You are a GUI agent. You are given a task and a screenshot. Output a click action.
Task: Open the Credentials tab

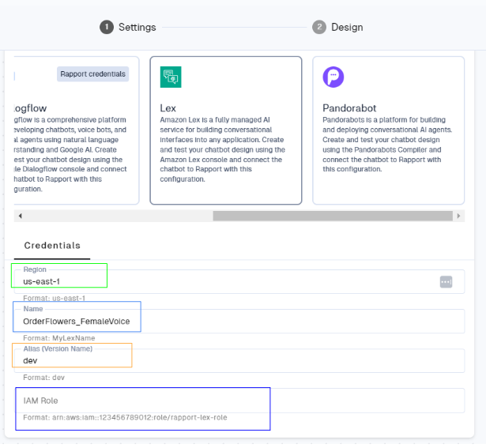[x=52, y=246]
